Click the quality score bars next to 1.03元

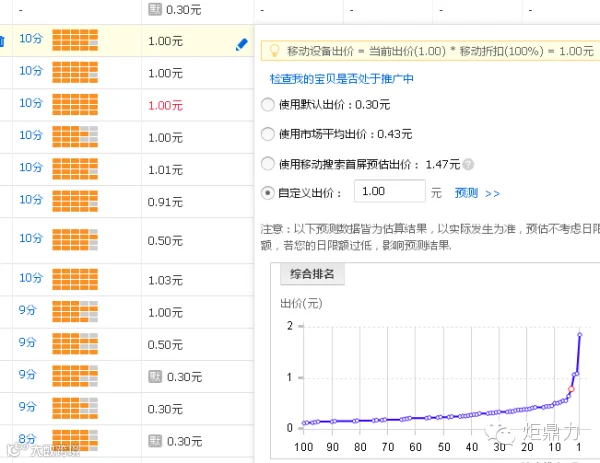coord(75,279)
